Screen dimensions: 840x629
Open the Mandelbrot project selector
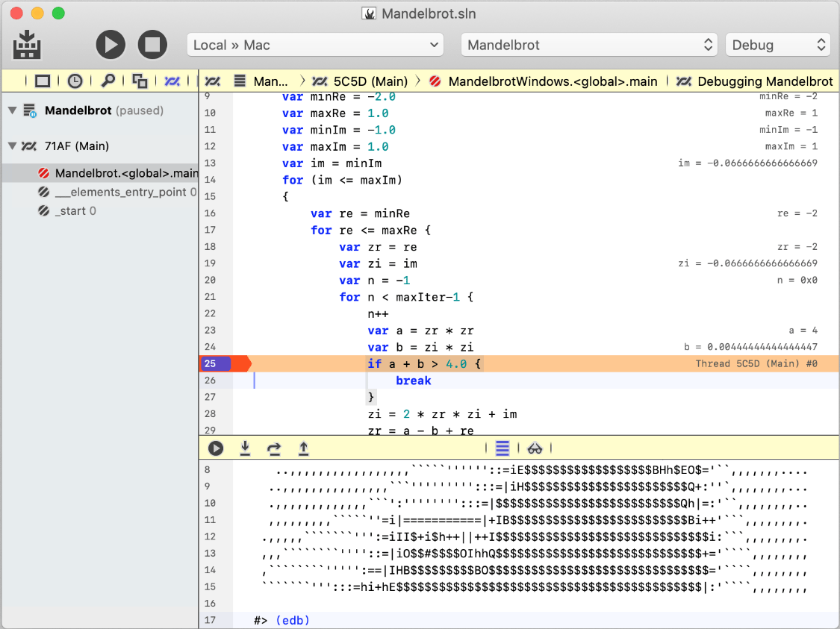(590, 45)
